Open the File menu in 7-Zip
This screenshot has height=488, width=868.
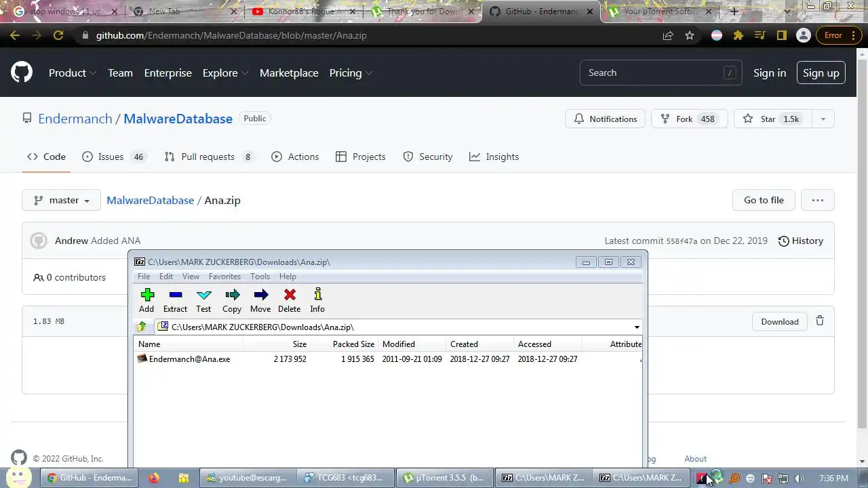click(x=144, y=276)
